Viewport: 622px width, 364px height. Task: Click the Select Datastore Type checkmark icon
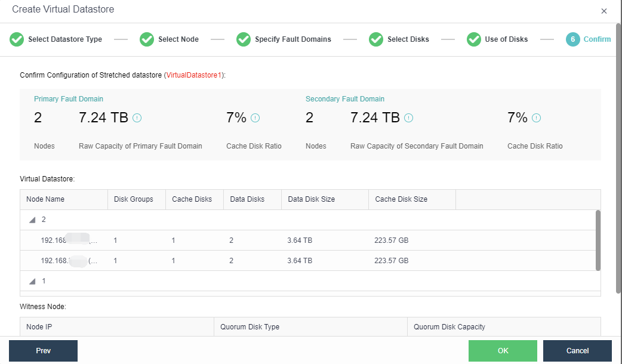17,39
